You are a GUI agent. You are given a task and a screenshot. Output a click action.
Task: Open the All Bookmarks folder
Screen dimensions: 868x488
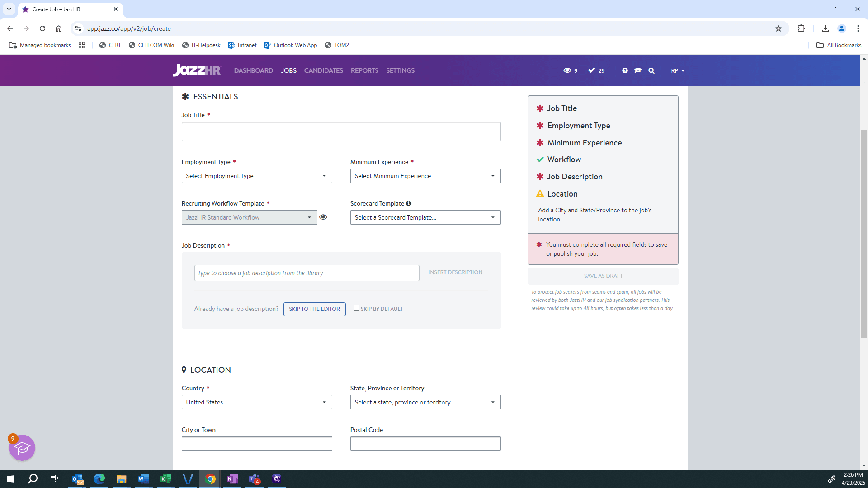coord(839,45)
